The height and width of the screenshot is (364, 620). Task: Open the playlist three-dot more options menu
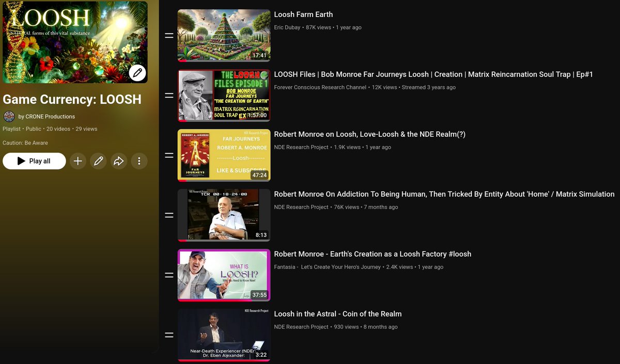tap(139, 161)
